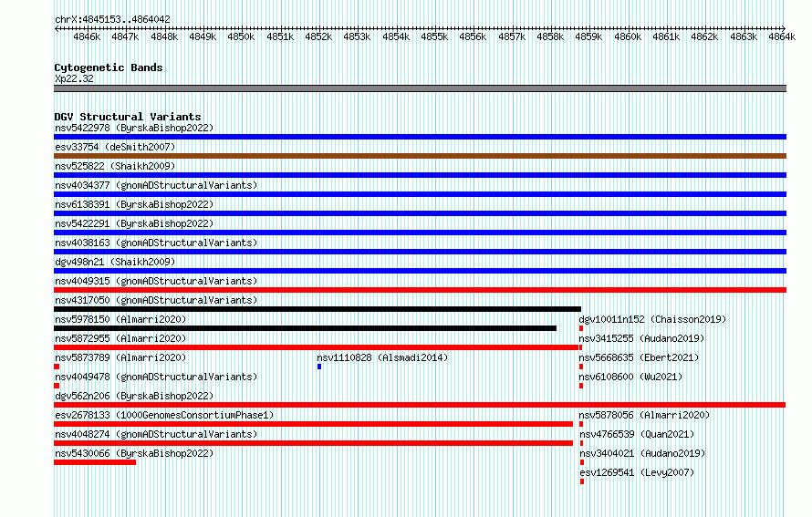Select nsv5978150 (Almarri2020) label
This screenshot has height=517, width=812.
pos(120,319)
